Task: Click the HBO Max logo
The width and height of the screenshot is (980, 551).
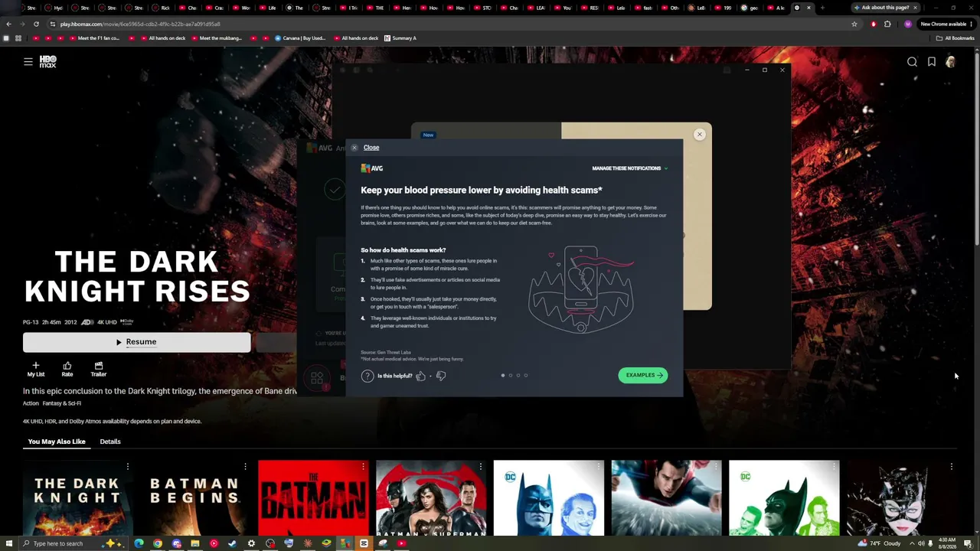Action: tap(47, 62)
